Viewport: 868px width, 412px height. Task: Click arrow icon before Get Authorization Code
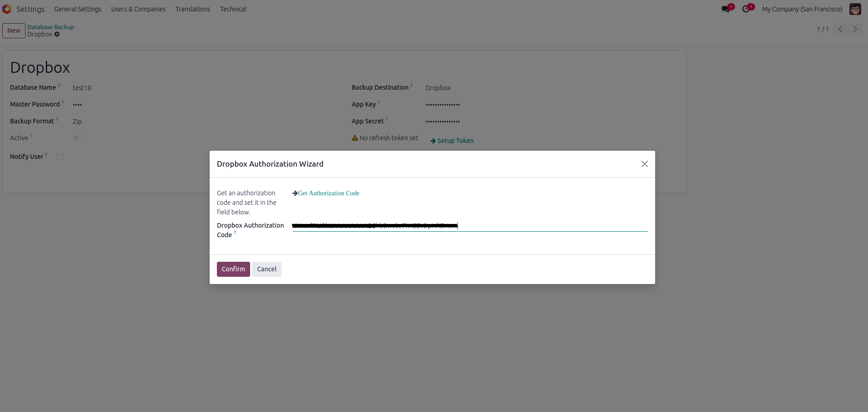tap(295, 193)
